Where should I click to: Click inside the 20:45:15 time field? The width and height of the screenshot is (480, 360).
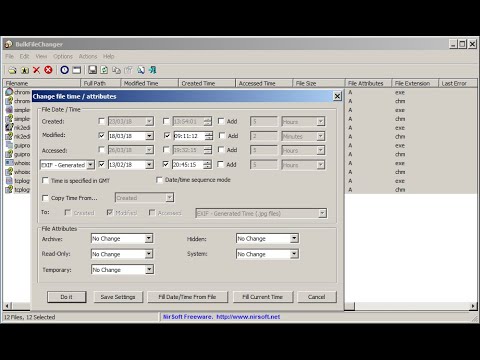pyautogui.click(x=188, y=165)
